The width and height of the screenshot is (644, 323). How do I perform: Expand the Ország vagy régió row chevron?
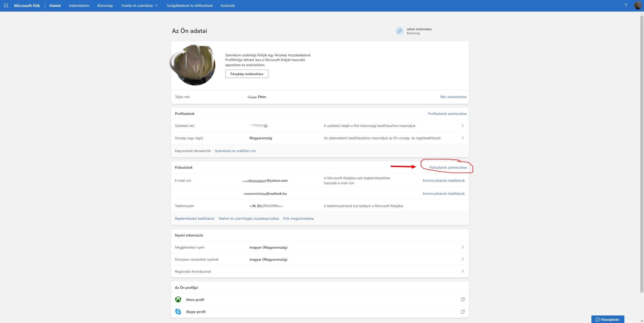463,138
